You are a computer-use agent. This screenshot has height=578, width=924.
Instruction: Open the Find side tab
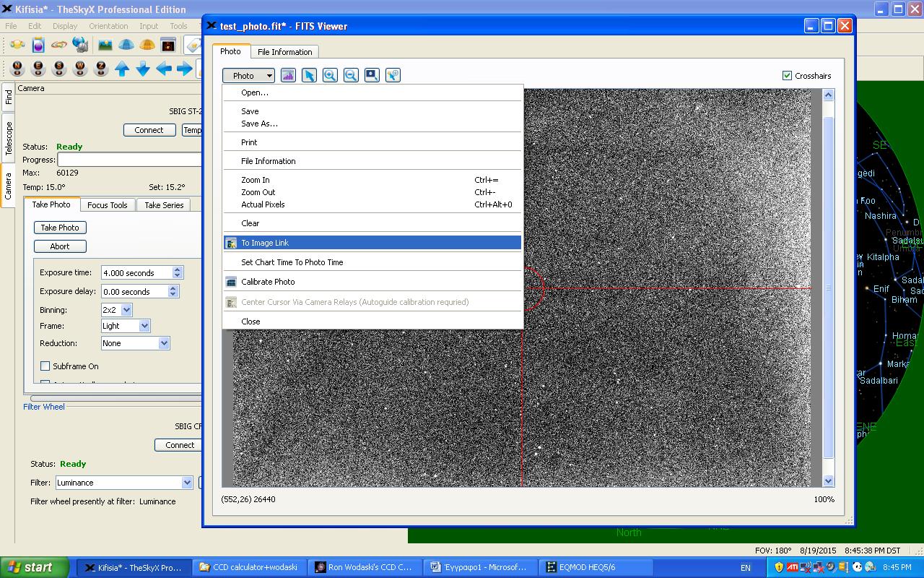[8, 98]
